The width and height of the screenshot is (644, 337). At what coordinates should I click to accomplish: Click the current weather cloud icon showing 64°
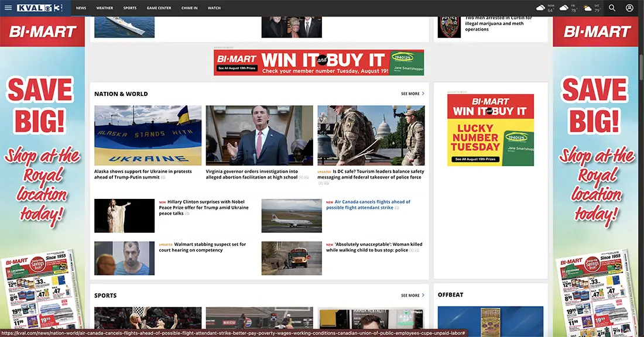(541, 8)
